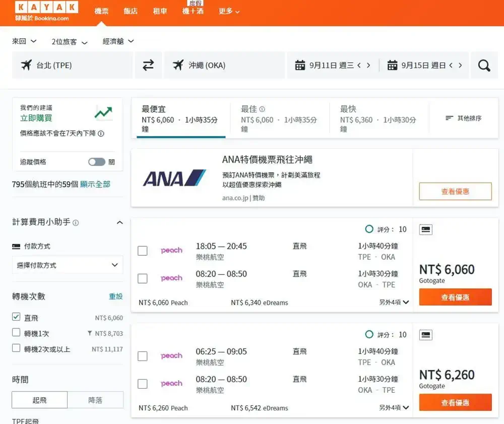Expand 另外4項 on NT$ 6,260 result
This screenshot has width=504, height=424.
tap(394, 407)
